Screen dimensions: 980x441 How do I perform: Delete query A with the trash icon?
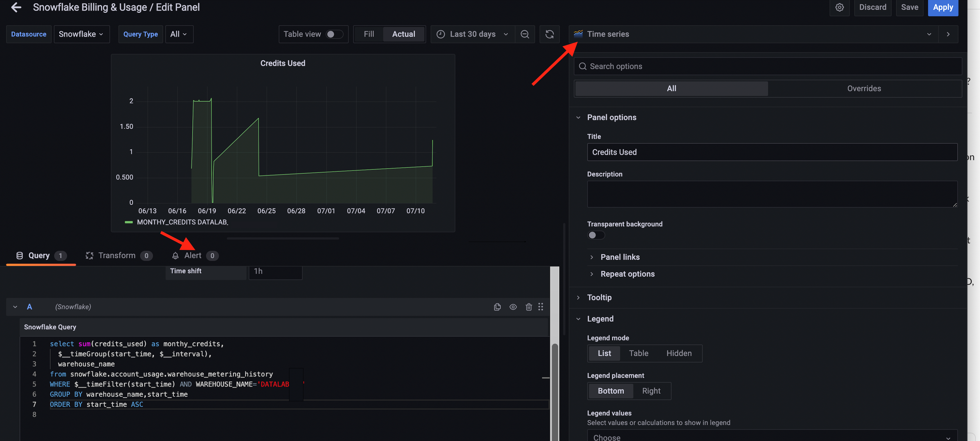(529, 307)
